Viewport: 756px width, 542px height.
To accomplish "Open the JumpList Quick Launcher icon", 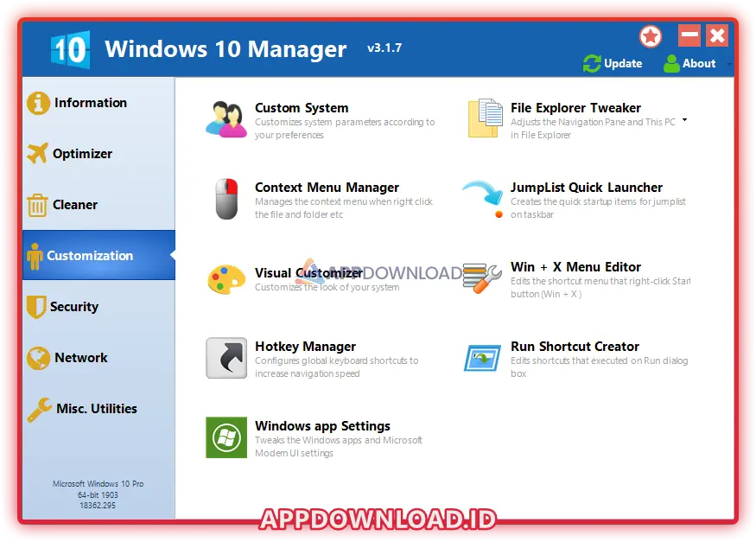I will tap(482, 199).
